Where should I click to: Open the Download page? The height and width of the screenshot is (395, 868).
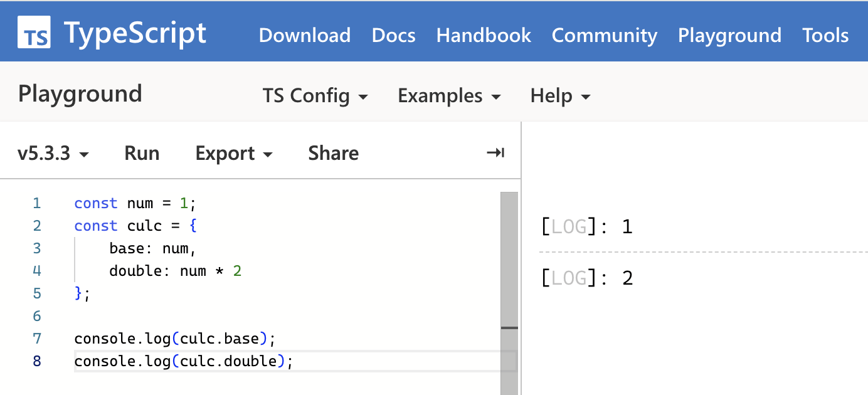click(305, 35)
